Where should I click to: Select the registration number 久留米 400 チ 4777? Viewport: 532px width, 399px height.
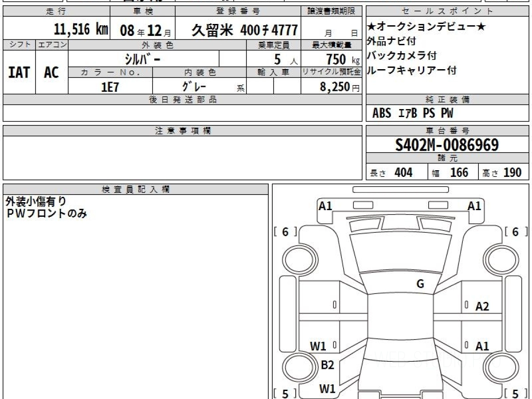pyautogui.click(x=244, y=30)
